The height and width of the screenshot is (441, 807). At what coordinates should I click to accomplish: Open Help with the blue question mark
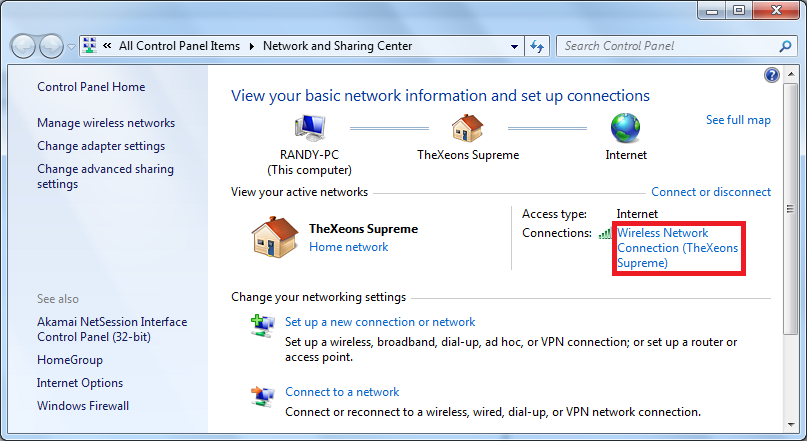pos(771,75)
